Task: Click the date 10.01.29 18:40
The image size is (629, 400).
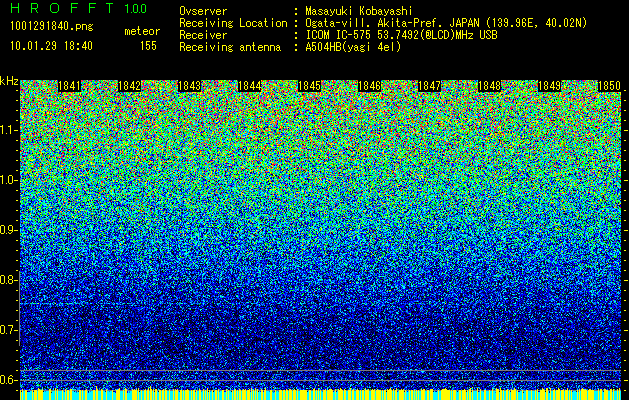Action: point(51,46)
